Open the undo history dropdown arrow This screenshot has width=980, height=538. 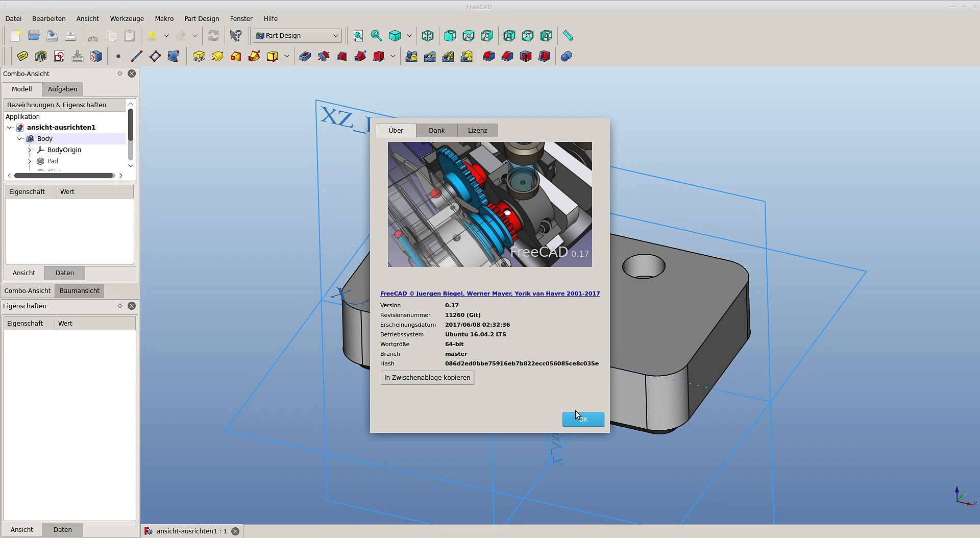pos(166,36)
